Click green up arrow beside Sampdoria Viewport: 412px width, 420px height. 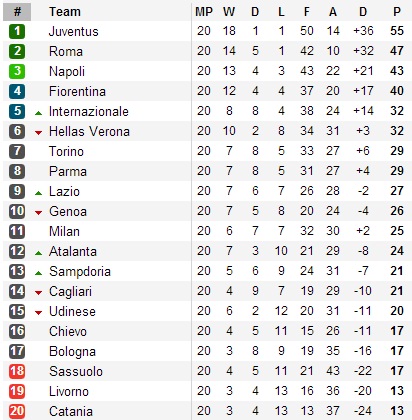[x=39, y=273]
